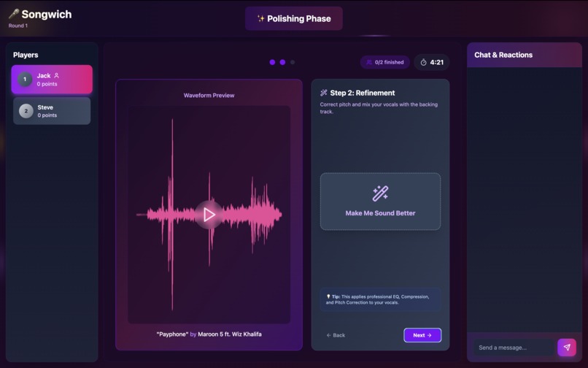Screen dimensions: 588x368
Task: Click the Players panel heading
Action: coord(26,55)
